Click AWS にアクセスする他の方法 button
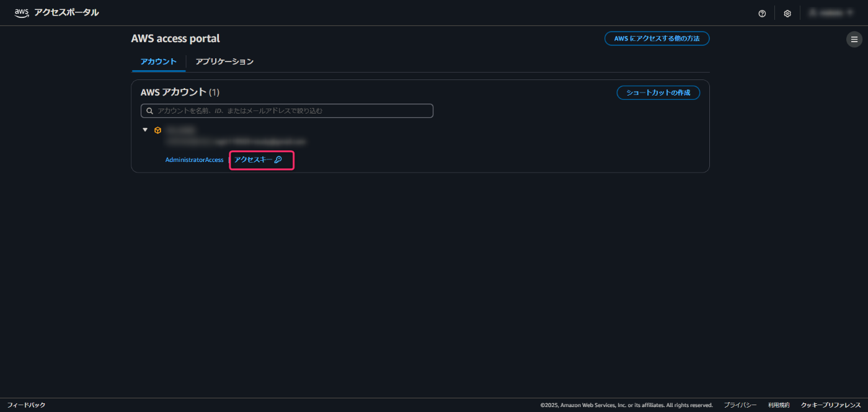 tap(657, 38)
